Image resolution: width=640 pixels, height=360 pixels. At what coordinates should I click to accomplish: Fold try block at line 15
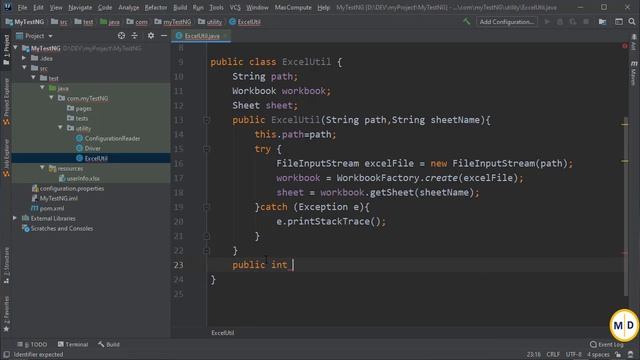point(207,149)
